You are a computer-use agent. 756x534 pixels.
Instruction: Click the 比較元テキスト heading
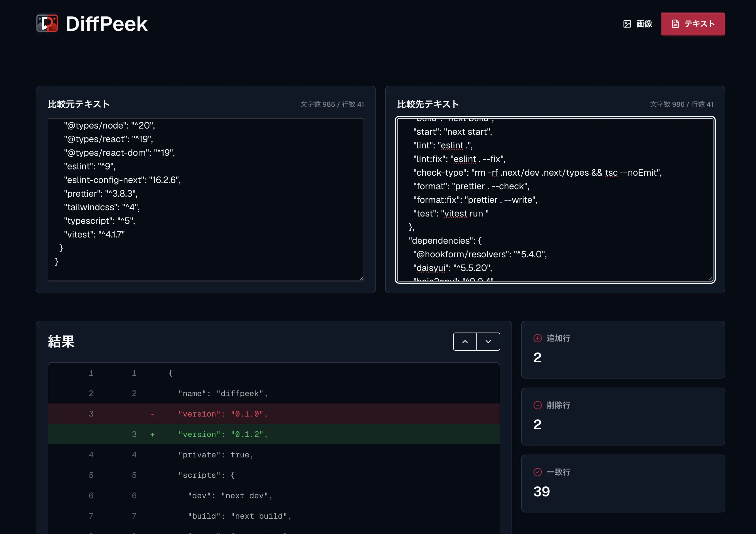[79, 104]
